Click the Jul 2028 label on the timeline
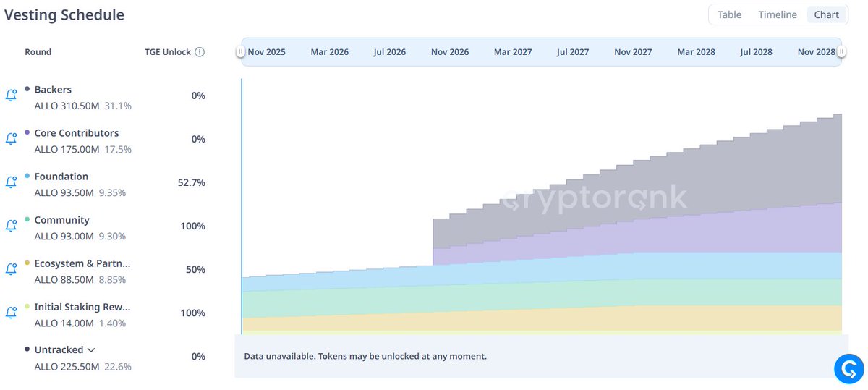 (756, 52)
